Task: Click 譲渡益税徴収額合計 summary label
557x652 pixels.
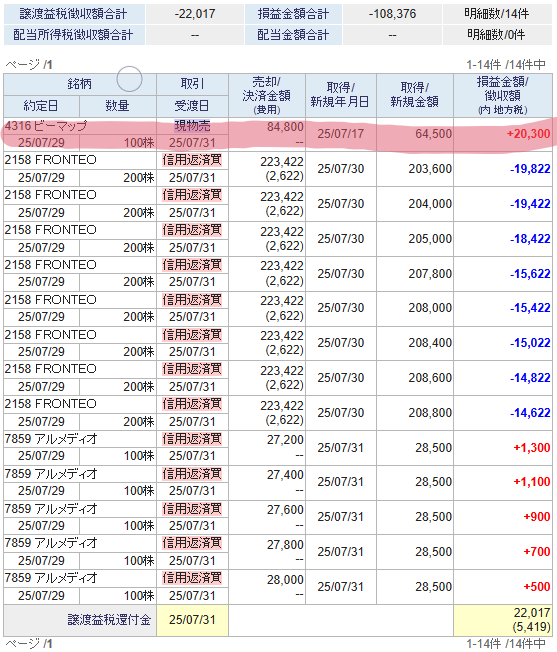Action: (x=74, y=14)
